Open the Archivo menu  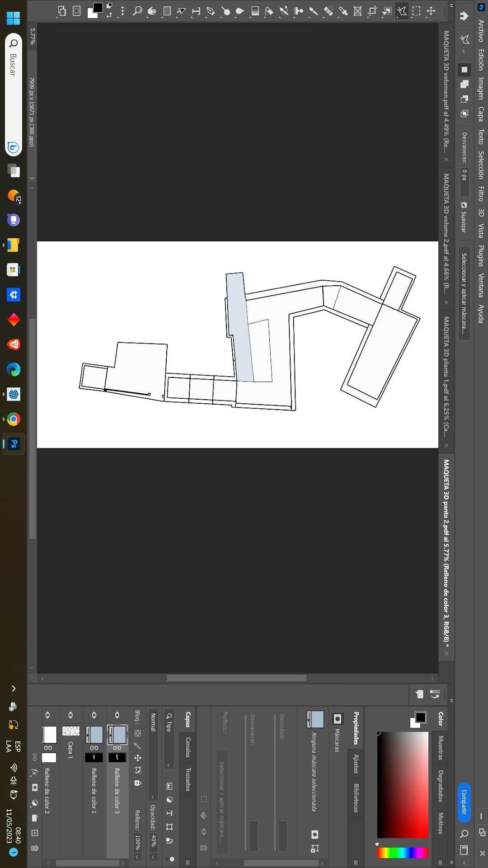481,31
